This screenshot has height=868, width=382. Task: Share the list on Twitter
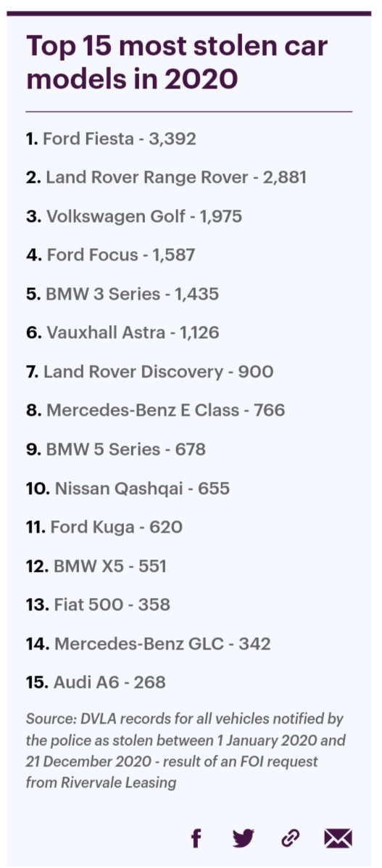244,838
